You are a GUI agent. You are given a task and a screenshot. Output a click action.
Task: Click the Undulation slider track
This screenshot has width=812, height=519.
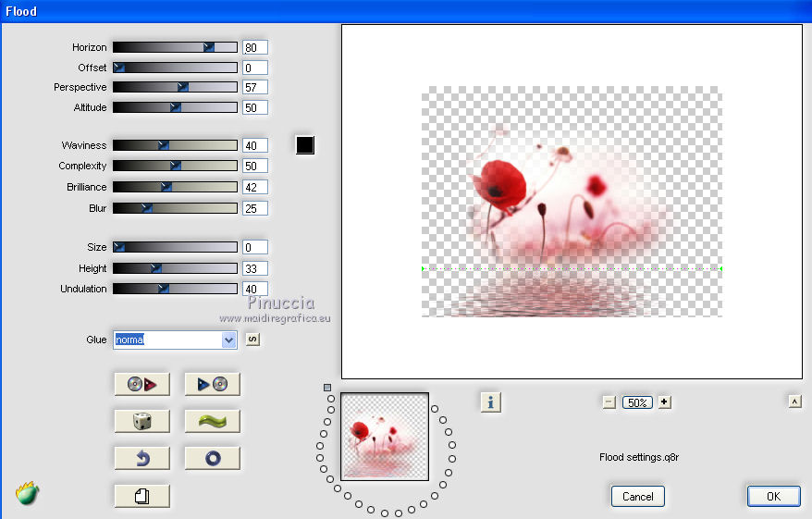175,289
